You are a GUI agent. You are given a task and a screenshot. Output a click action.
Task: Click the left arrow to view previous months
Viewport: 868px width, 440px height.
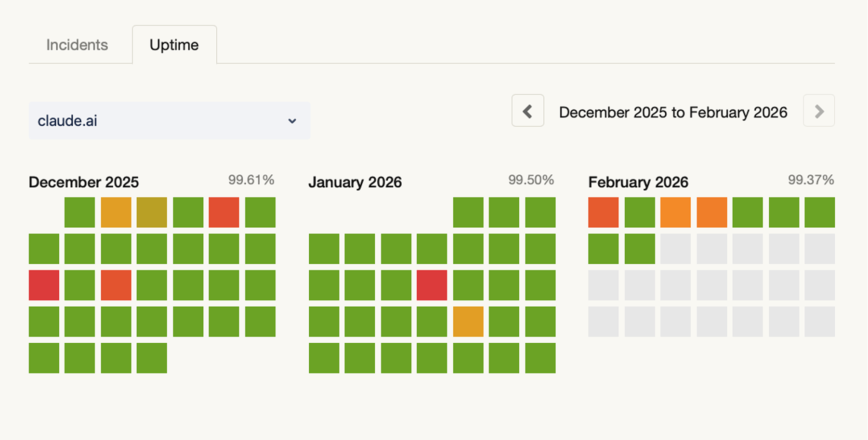coord(527,111)
